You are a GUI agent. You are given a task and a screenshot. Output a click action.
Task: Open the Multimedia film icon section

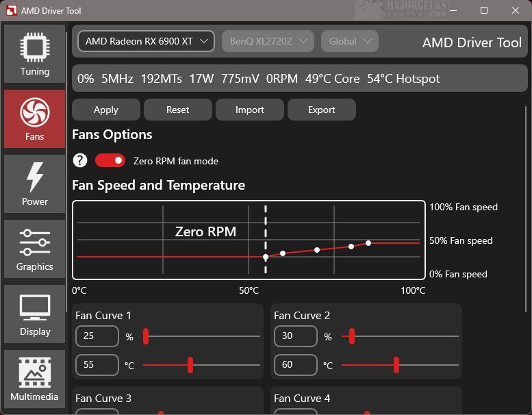34,379
